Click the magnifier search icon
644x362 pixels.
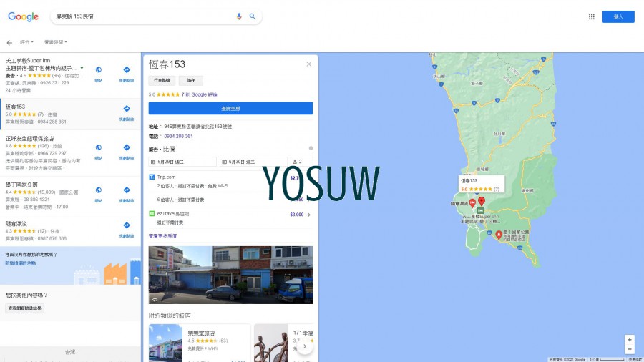pyautogui.click(x=252, y=16)
